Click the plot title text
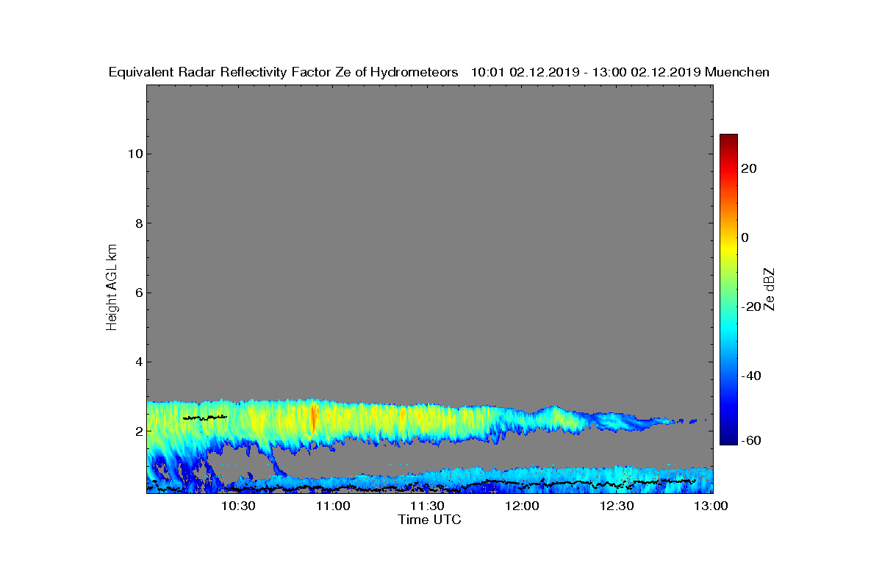This screenshot has width=882, height=588. click(439, 72)
